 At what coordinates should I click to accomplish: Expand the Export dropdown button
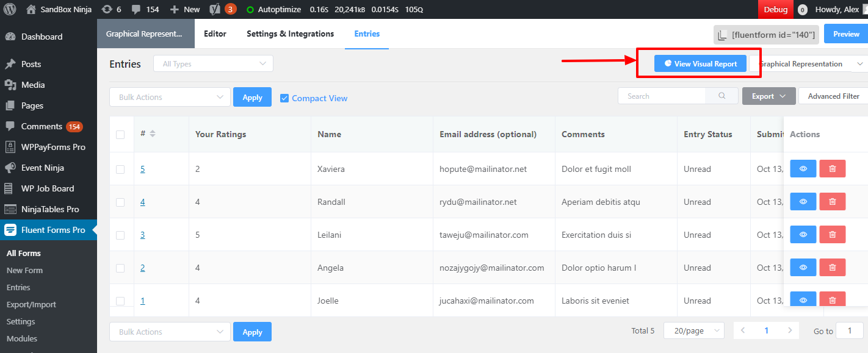point(769,96)
